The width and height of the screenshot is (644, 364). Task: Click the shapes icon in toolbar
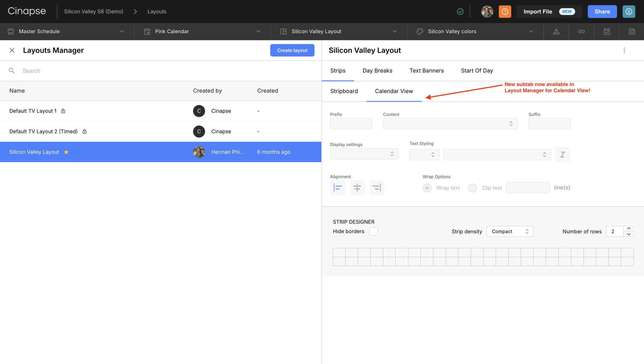[556, 31]
